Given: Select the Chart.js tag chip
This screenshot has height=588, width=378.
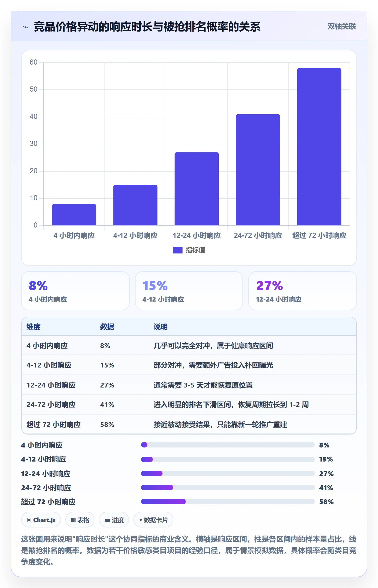Looking at the screenshot, I should (41, 520).
